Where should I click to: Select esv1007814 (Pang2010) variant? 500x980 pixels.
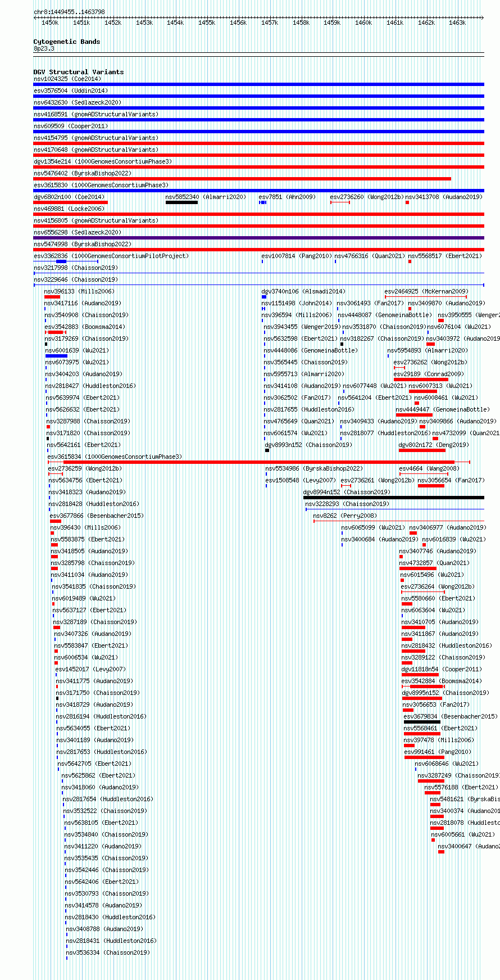(297, 256)
